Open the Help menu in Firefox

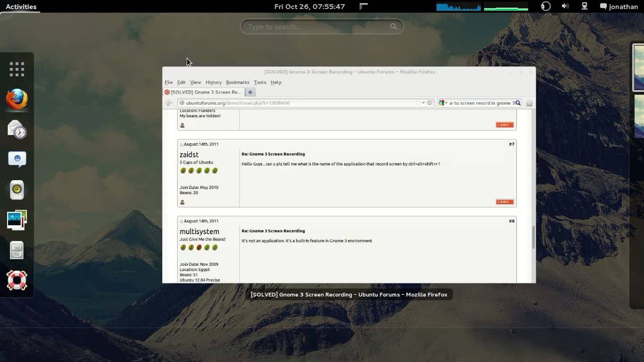click(x=276, y=82)
